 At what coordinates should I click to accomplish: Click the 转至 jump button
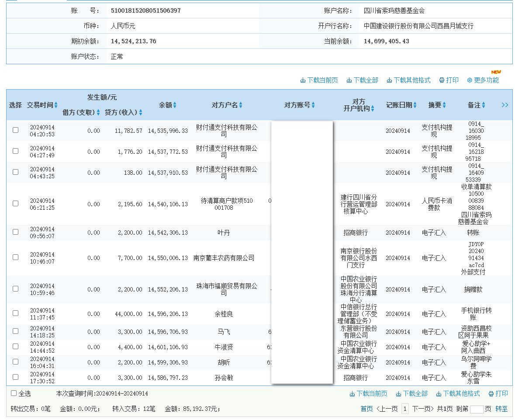tap(501, 409)
